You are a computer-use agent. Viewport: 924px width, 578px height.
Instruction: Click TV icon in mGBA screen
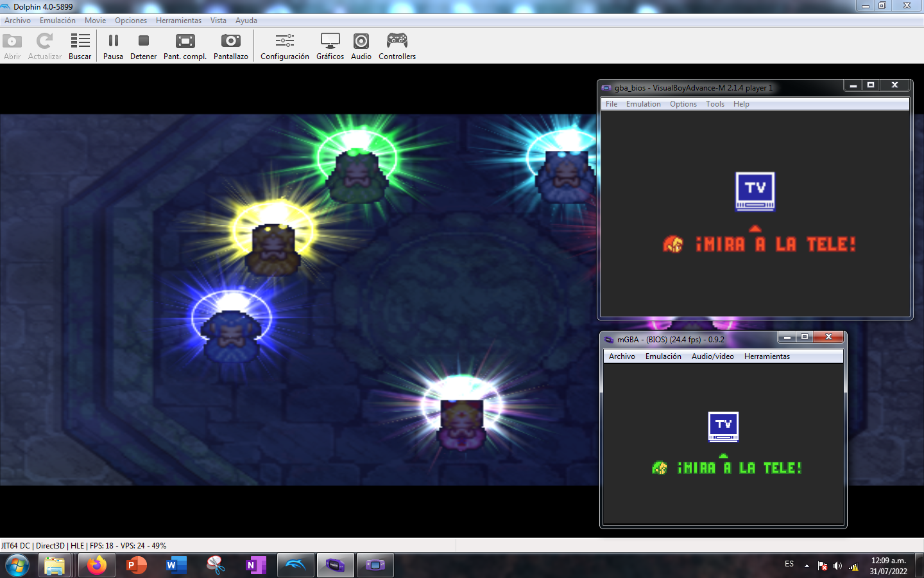[x=723, y=427]
